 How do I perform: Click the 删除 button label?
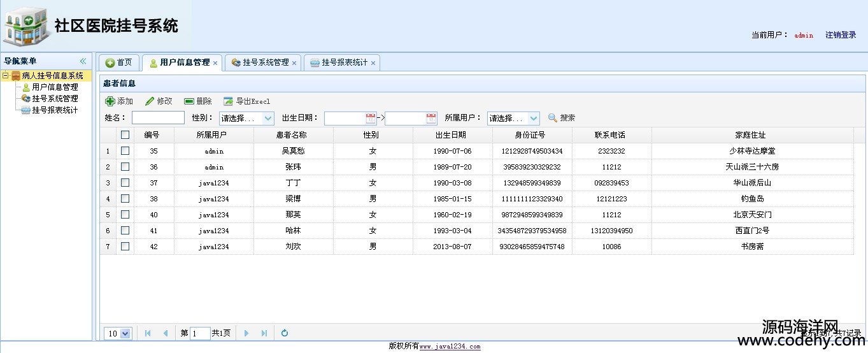(x=204, y=101)
